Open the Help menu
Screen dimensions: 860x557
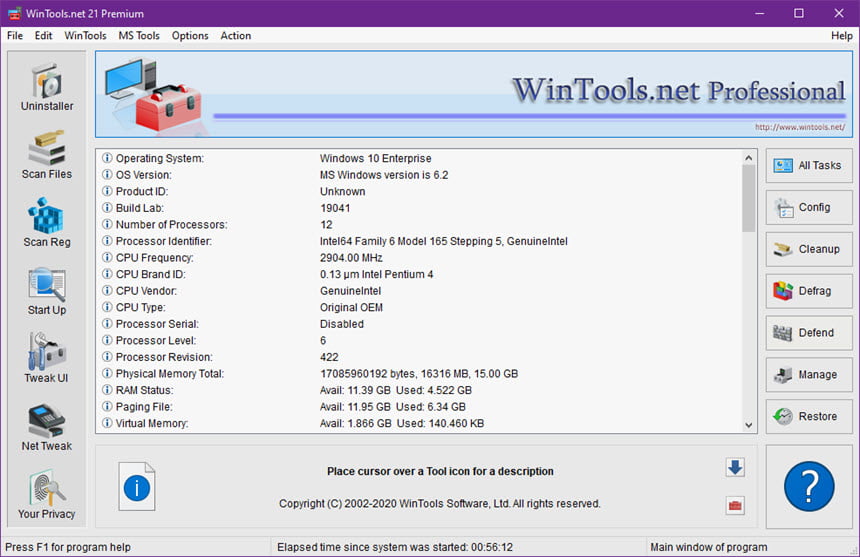tap(841, 36)
